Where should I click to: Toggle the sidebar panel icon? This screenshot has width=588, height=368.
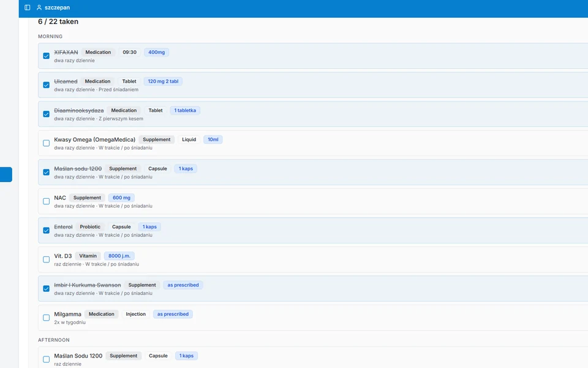point(28,7)
